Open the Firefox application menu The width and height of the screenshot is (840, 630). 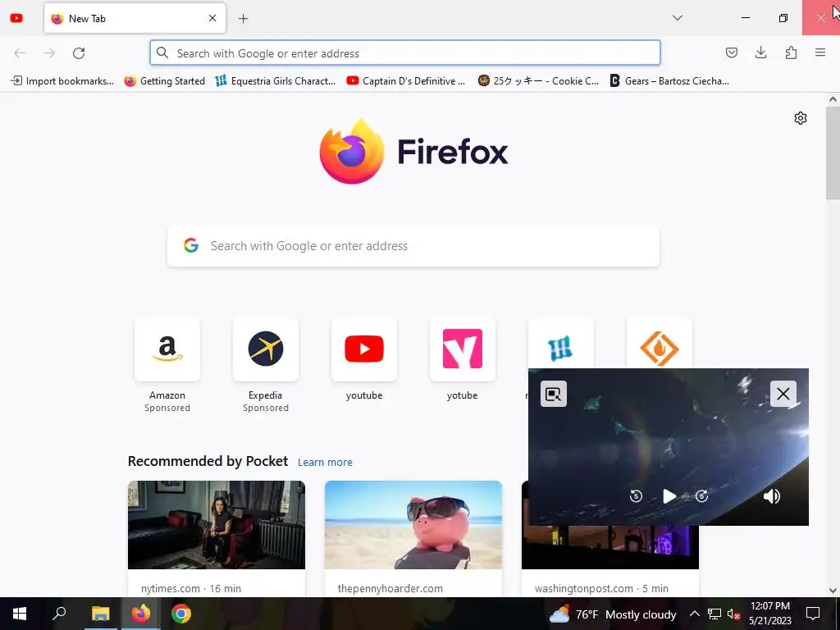(820, 52)
